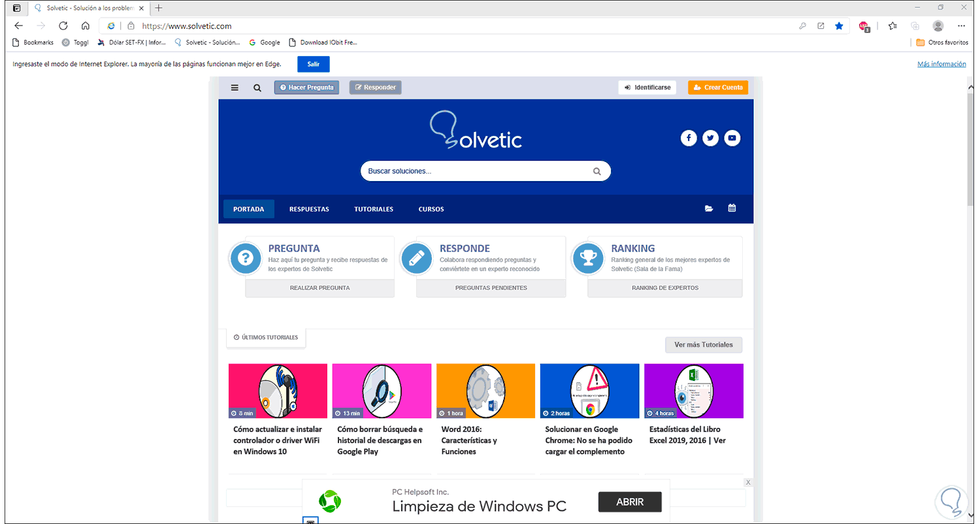Expand the Otros favoritos folder
Viewport: 980px width, 524px height.
click(942, 42)
